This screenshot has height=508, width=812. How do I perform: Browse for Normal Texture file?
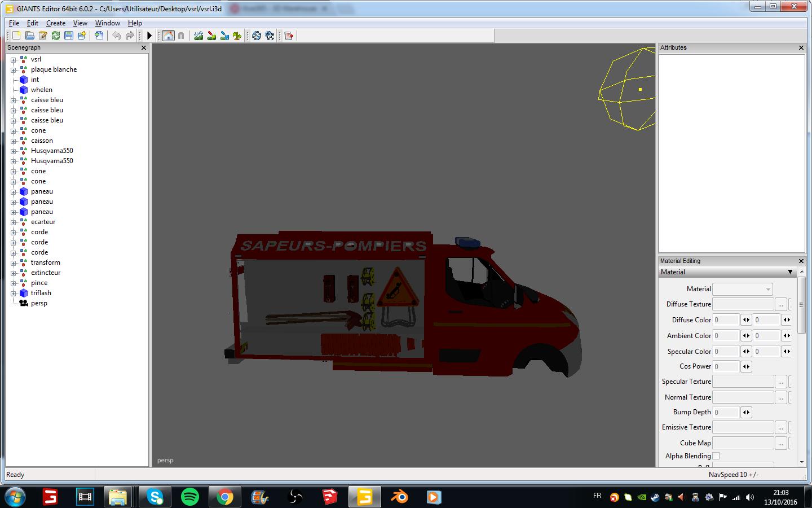780,397
